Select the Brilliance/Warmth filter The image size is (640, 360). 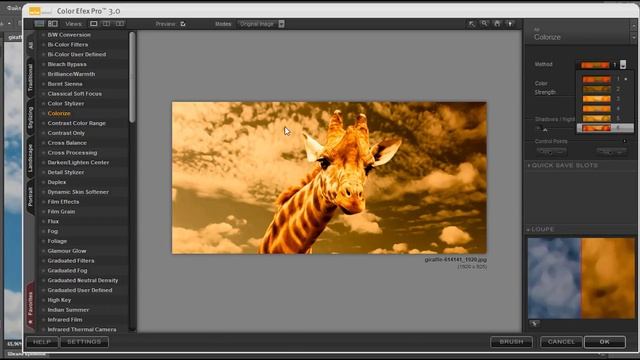pyautogui.click(x=71, y=74)
